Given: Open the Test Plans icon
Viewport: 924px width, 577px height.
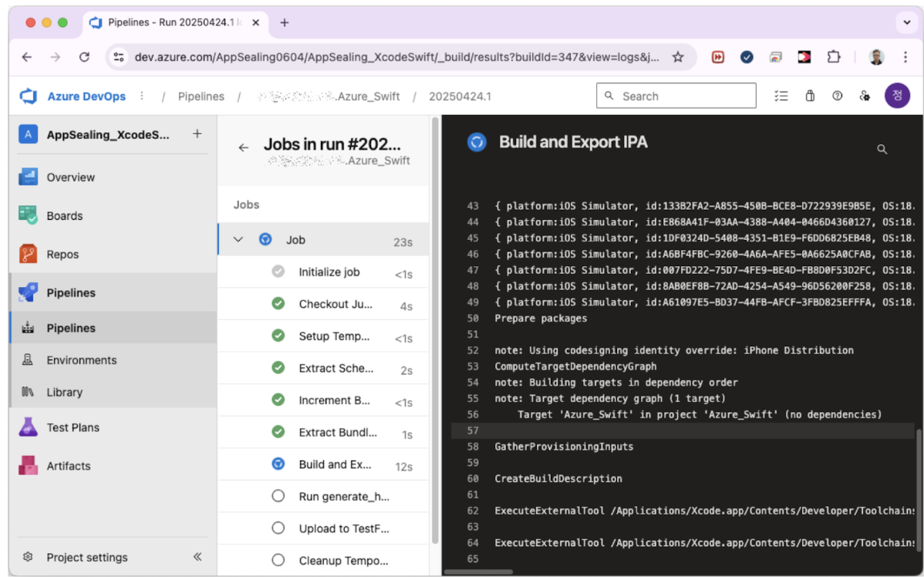Looking at the screenshot, I should pyautogui.click(x=29, y=427).
